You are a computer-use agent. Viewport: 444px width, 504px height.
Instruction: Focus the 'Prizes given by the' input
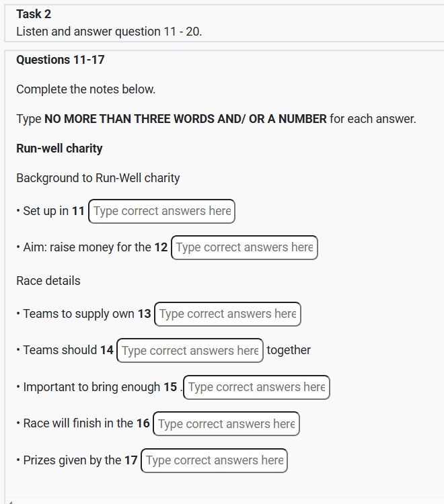tap(214, 460)
